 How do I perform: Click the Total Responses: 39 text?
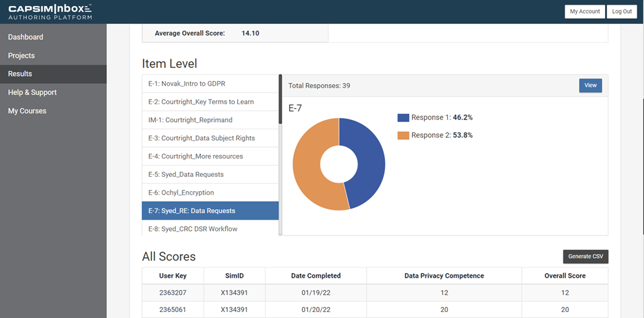319,86
